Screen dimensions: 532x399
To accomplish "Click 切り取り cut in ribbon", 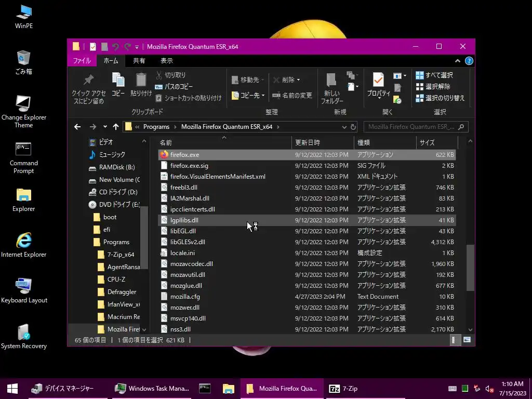I will point(170,75).
